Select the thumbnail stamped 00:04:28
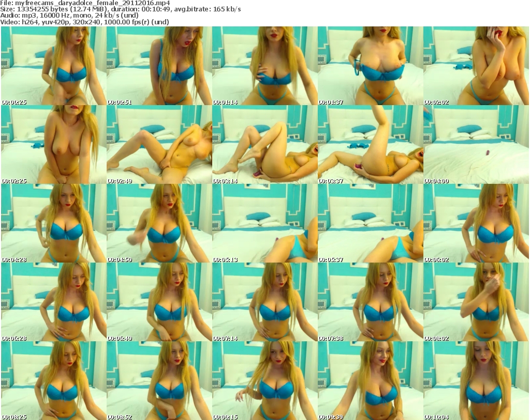The width and height of the screenshot is (530, 420). click(54, 224)
